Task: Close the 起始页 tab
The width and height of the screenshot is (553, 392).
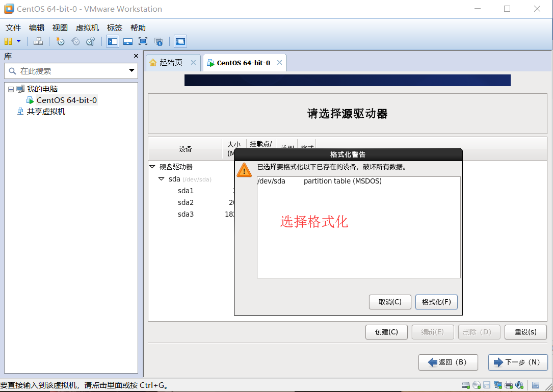Action: [x=193, y=63]
